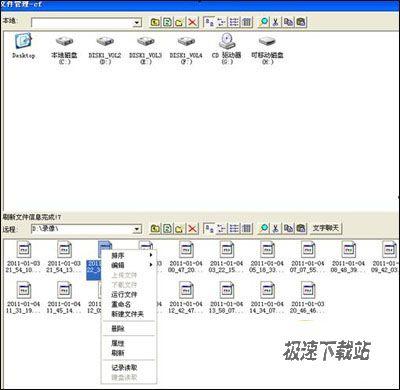Select remote file 2011-01-03 21_54_10
Viewport: 400px width, 390px height.
[23, 257]
